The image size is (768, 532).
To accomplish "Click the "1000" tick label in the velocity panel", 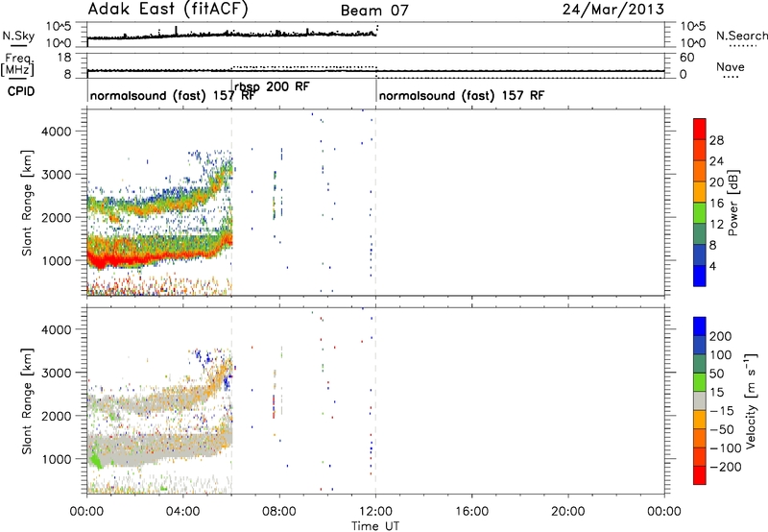I will [x=56, y=459].
